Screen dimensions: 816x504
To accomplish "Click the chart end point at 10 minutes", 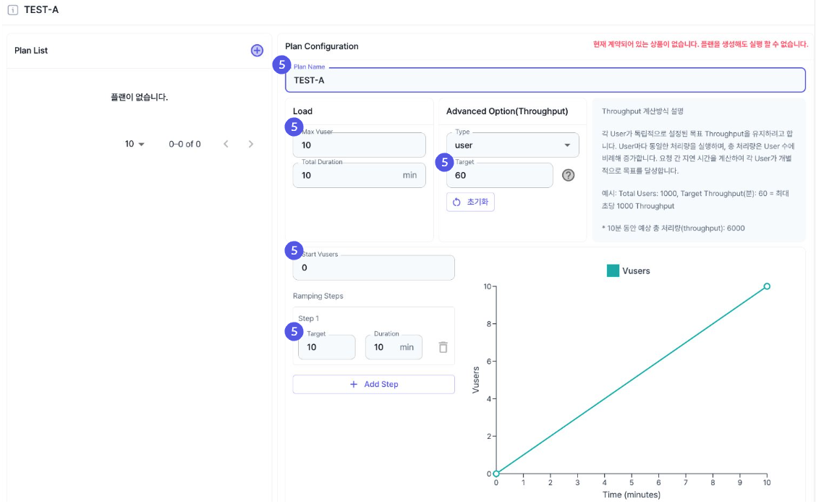I will pyautogui.click(x=767, y=286).
